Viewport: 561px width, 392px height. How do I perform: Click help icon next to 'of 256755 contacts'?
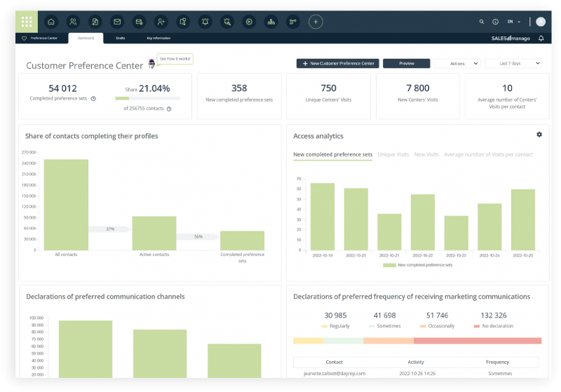click(169, 109)
